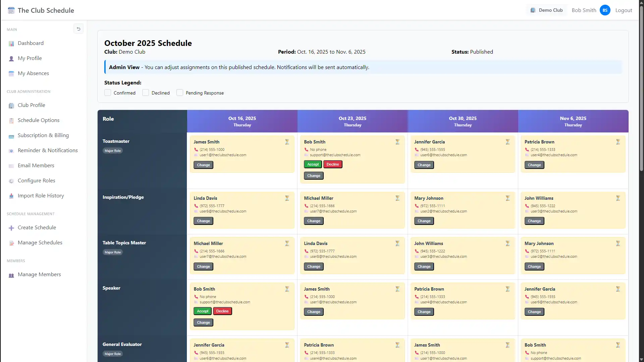Screen dimensions: 644x362
Task: Click the Pending Response legend box
Action: click(180, 93)
